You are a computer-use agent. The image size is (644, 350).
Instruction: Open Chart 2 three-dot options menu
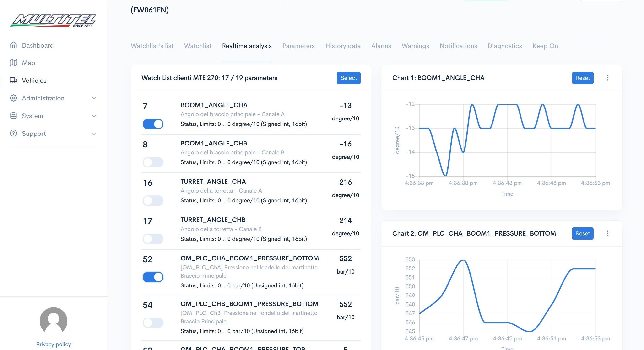607,233
